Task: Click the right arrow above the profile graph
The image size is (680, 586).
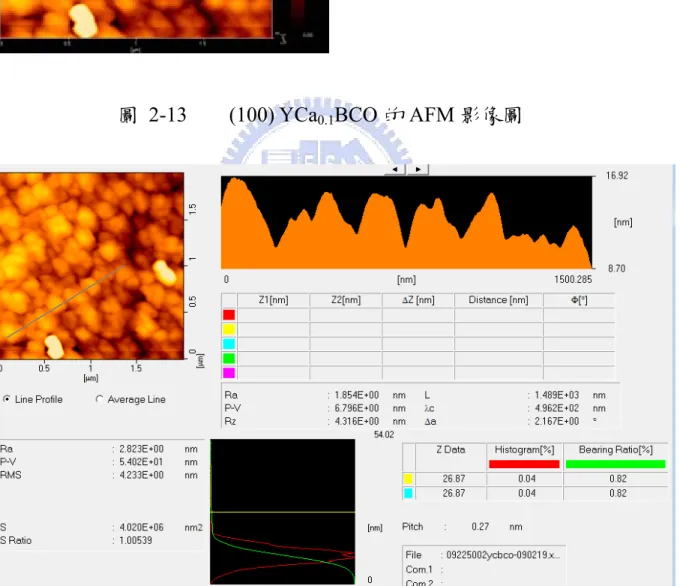Action: [x=418, y=169]
